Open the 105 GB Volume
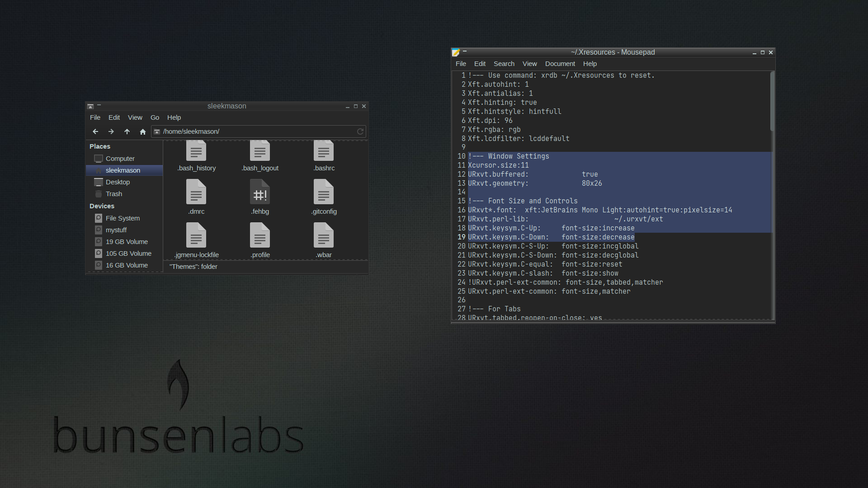The height and width of the screenshot is (488, 868). 124,253
